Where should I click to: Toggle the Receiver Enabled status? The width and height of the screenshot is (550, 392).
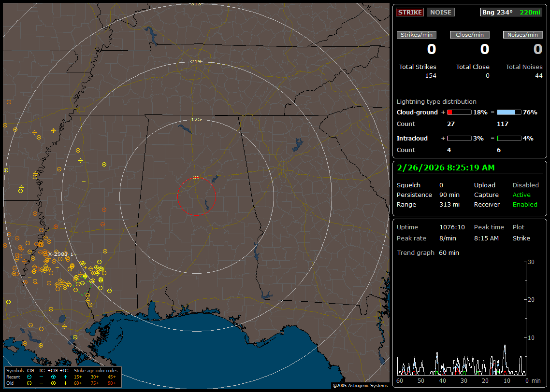[525, 205]
